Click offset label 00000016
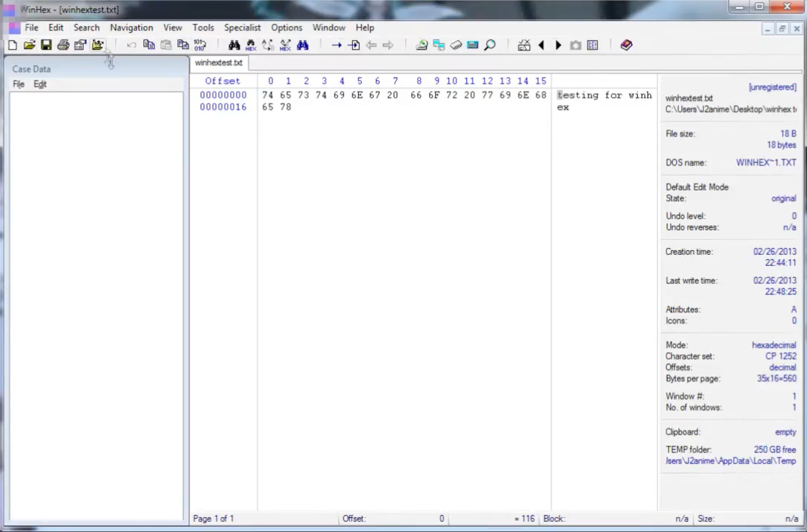 click(223, 107)
